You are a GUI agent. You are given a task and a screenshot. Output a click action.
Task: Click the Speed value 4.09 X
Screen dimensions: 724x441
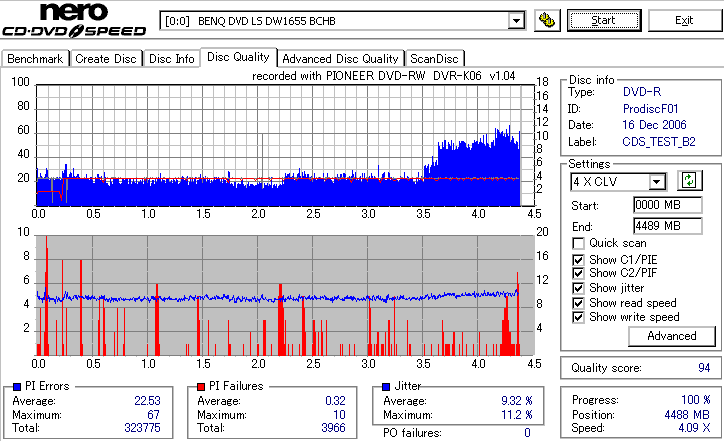(694, 428)
